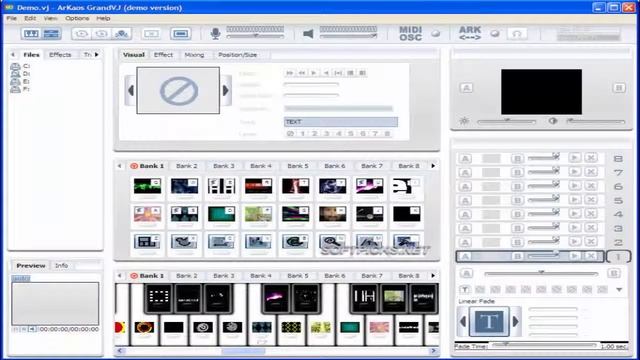640x360 pixels.
Task: Open MIDI OSC settings
Action: tap(410, 33)
